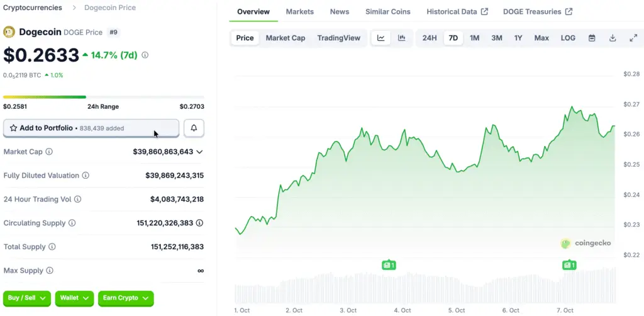Screen dimensions: 644x316
Task: Click the 24h Range progress bar
Action: [103, 97]
